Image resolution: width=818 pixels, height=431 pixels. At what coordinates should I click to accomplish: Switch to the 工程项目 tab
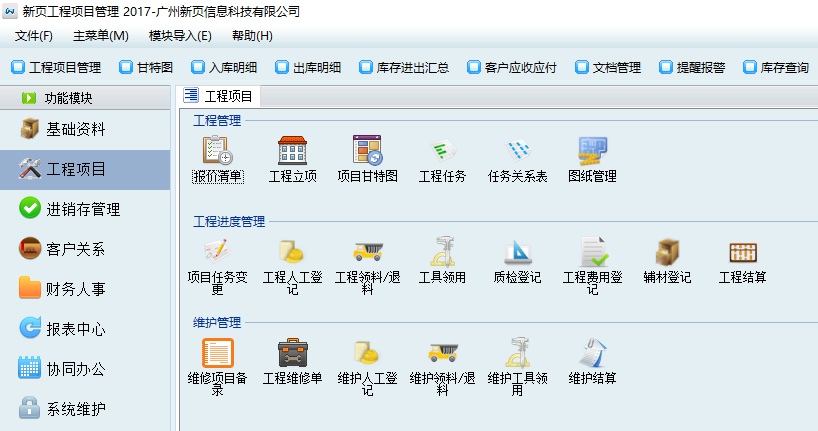tap(219, 96)
